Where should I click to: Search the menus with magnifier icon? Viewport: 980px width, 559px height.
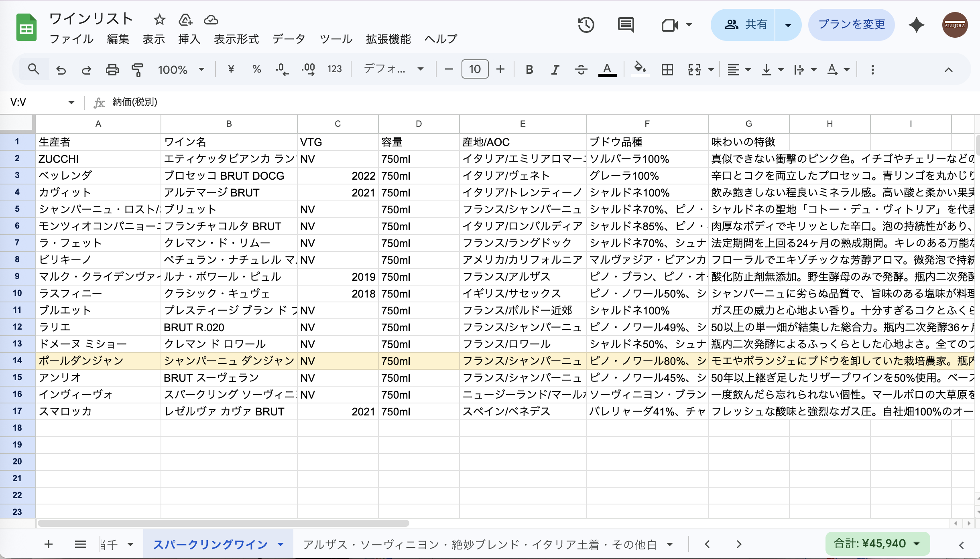pyautogui.click(x=34, y=69)
